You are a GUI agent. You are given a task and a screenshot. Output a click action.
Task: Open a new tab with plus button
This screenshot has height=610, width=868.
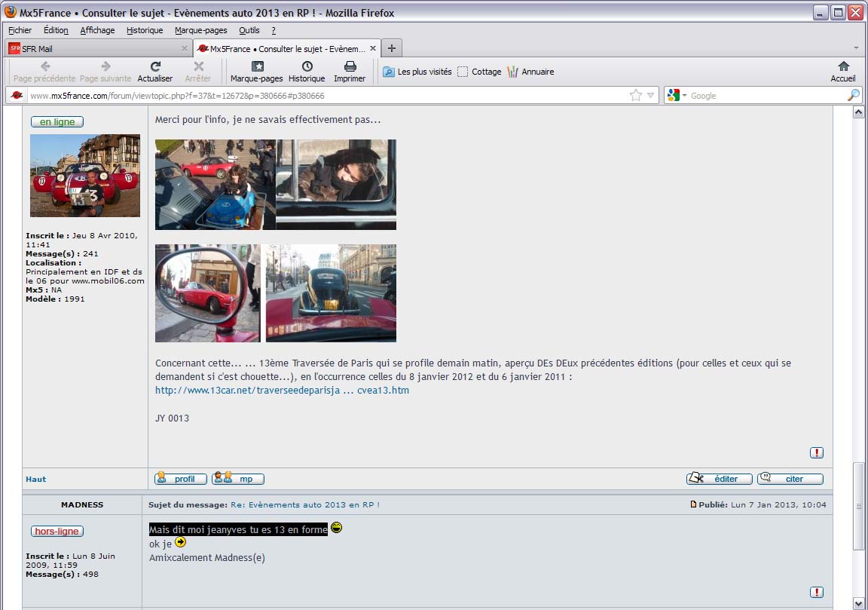click(x=391, y=48)
